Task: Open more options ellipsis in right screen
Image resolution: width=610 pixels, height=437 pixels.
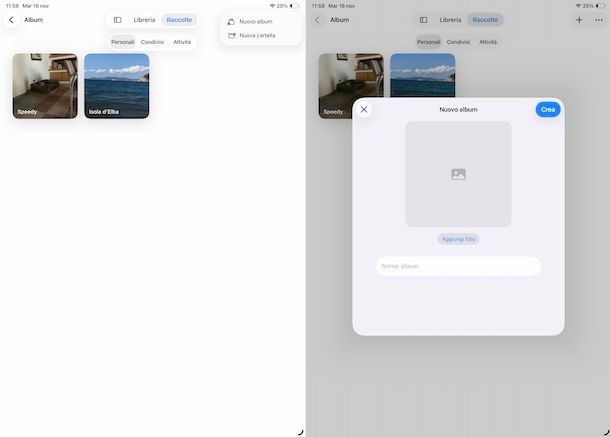Action: 599,20
